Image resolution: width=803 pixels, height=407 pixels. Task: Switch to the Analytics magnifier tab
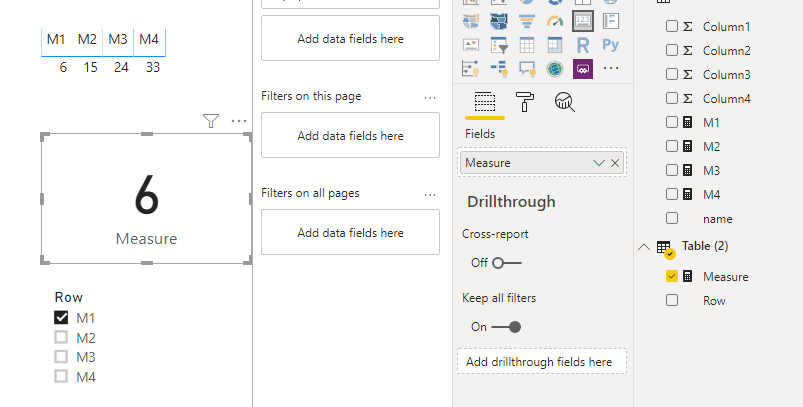[x=564, y=102]
